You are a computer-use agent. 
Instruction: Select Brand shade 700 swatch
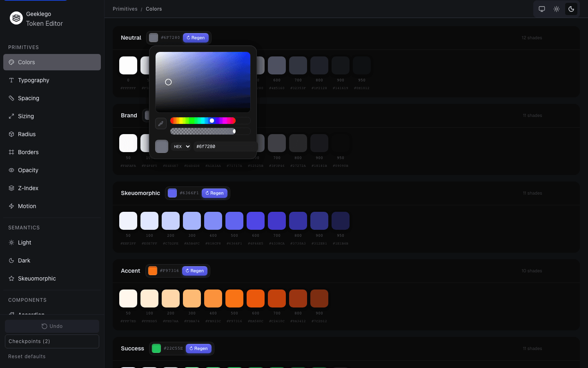tap(277, 143)
